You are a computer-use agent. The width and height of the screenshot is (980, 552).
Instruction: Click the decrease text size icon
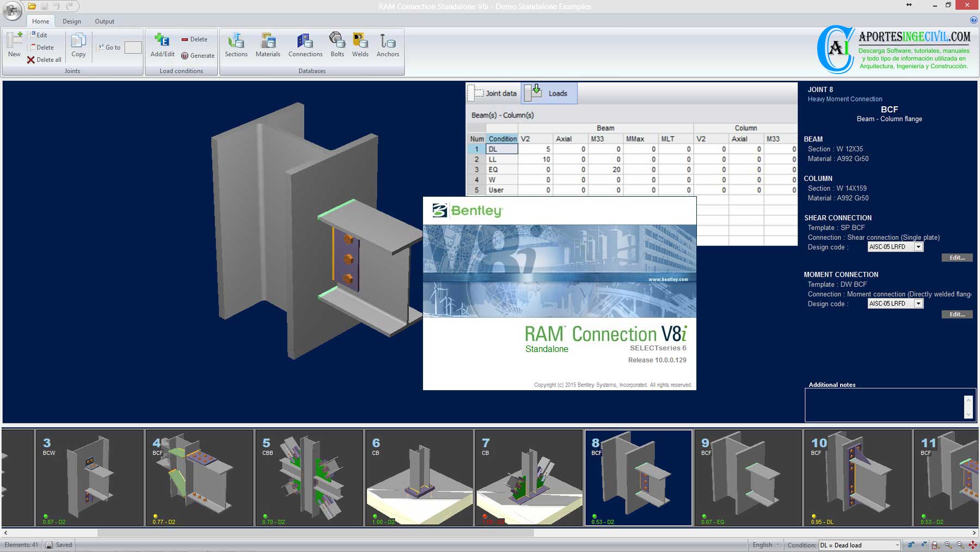pyautogui.click(x=923, y=545)
